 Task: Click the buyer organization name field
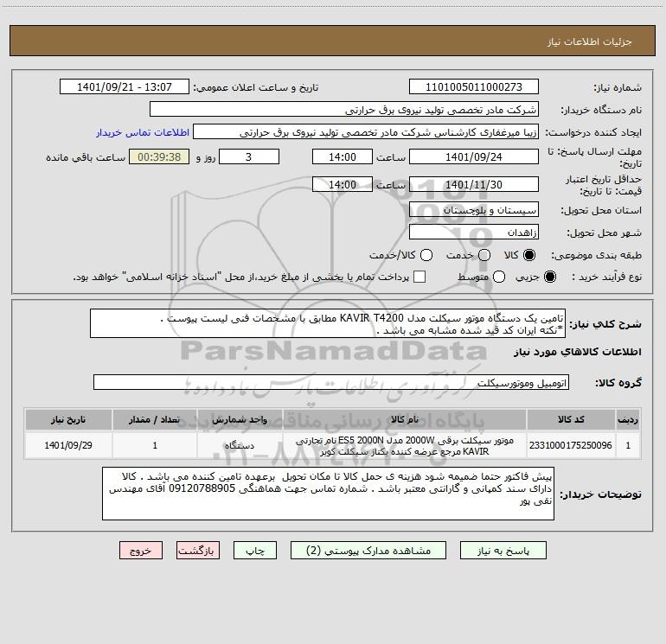click(x=344, y=110)
